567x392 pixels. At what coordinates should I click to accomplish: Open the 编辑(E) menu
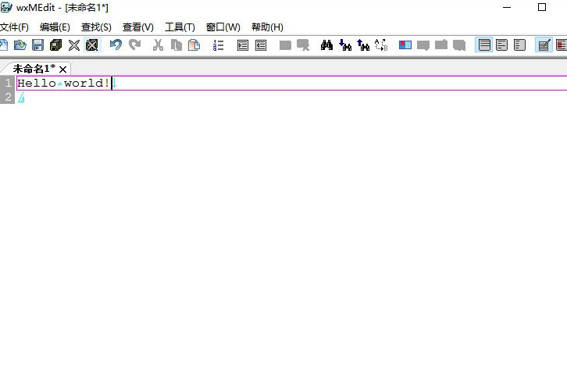pyautogui.click(x=55, y=27)
